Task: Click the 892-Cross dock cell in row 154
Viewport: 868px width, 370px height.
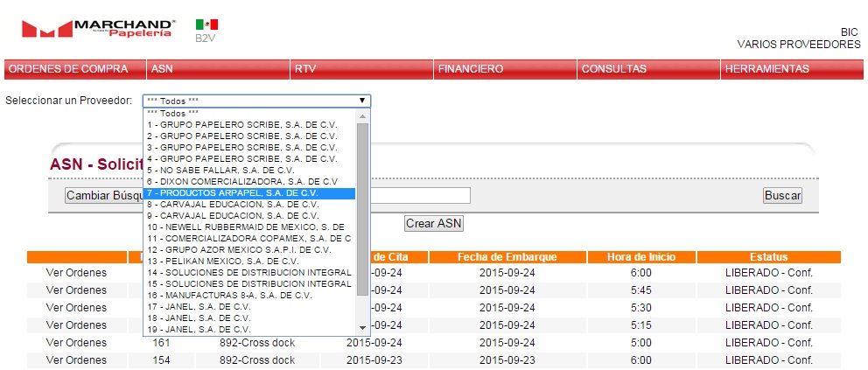Action: pyautogui.click(x=257, y=360)
